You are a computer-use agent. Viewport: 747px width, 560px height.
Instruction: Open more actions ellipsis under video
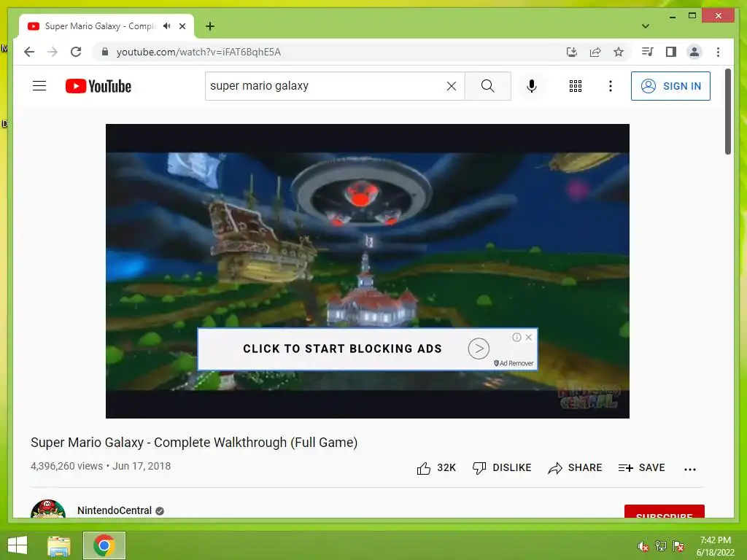click(690, 469)
